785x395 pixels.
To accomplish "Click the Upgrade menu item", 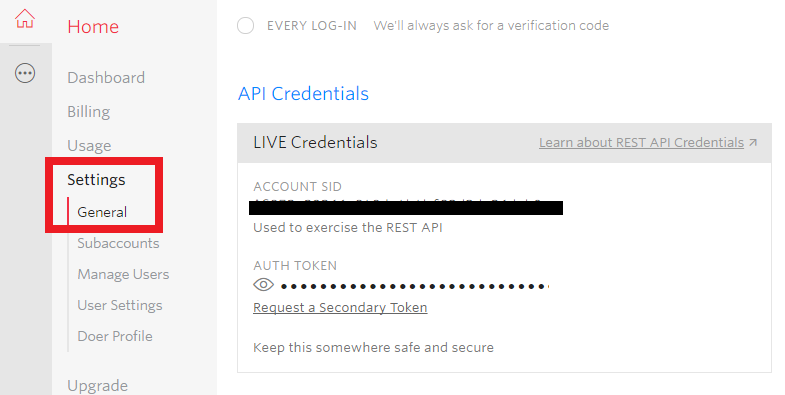I will [98, 386].
